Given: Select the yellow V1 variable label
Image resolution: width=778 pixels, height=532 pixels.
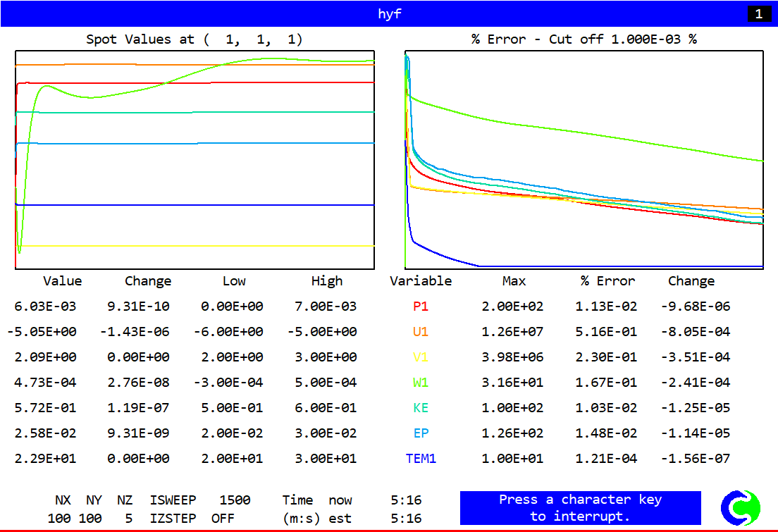Looking at the screenshot, I should tap(421, 357).
